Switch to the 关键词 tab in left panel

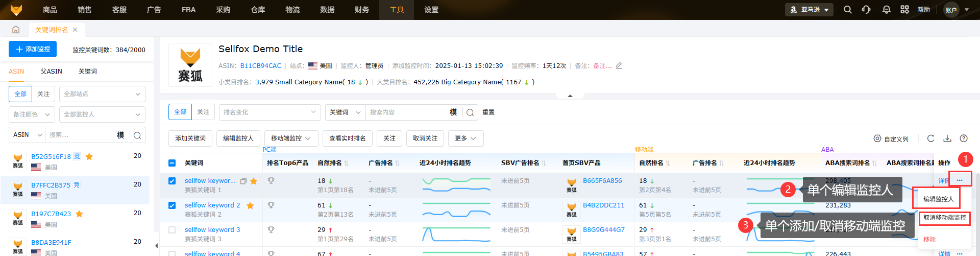(x=88, y=72)
